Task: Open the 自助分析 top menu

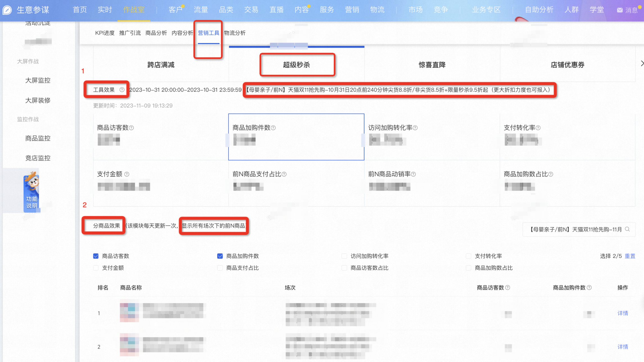Action: tap(539, 10)
